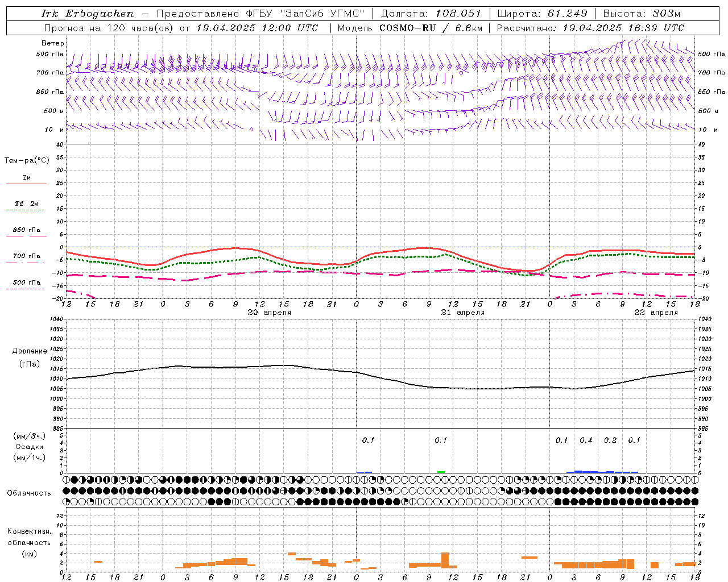
Task: Select the text Предоставлено ФГБУ "ЗапСиб УГМС"
Action: point(260,14)
